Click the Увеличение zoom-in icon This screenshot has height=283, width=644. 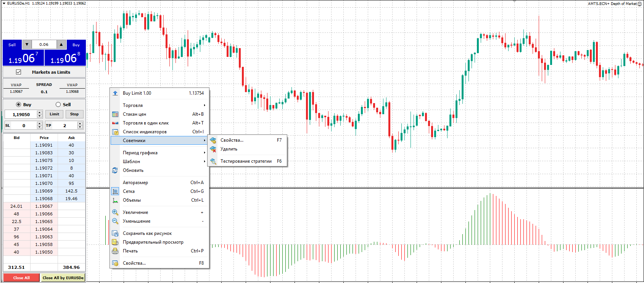[115, 212]
